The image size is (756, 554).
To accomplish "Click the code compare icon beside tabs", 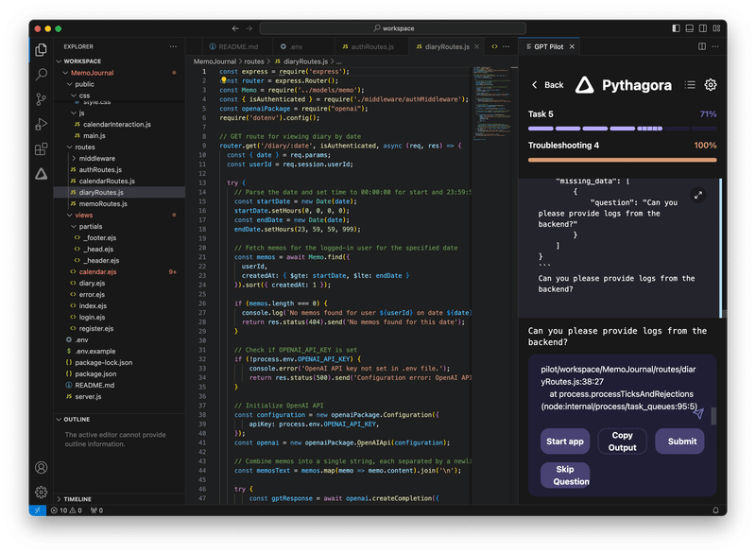I will coord(494,46).
